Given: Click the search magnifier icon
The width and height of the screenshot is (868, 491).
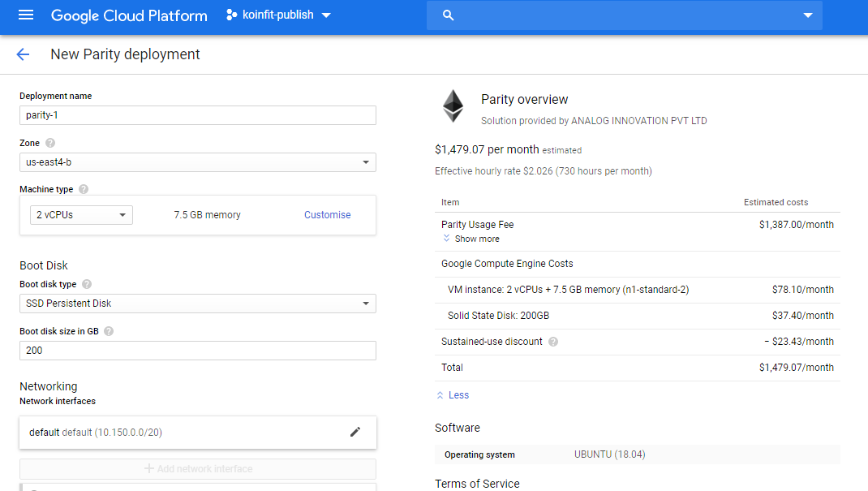Looking at the screenshot, I should pos(448,15).
